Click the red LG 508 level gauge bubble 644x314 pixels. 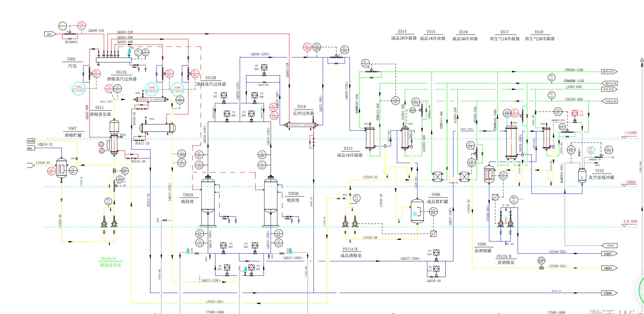click(x=51, y=171)
